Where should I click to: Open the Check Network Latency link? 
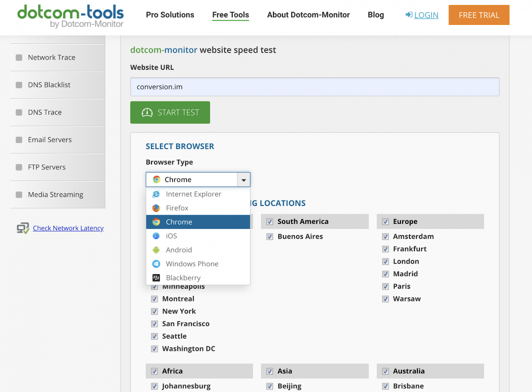click(x=68, y=228)
